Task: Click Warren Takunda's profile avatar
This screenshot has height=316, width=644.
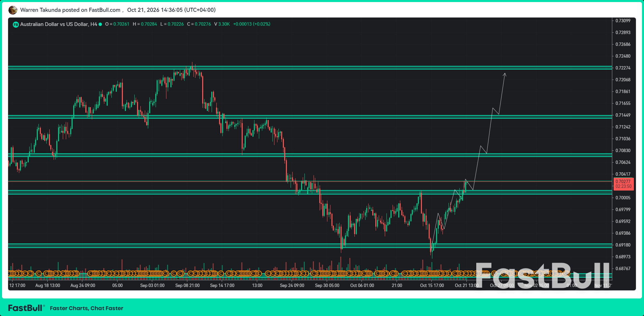Action: [13, 10]
